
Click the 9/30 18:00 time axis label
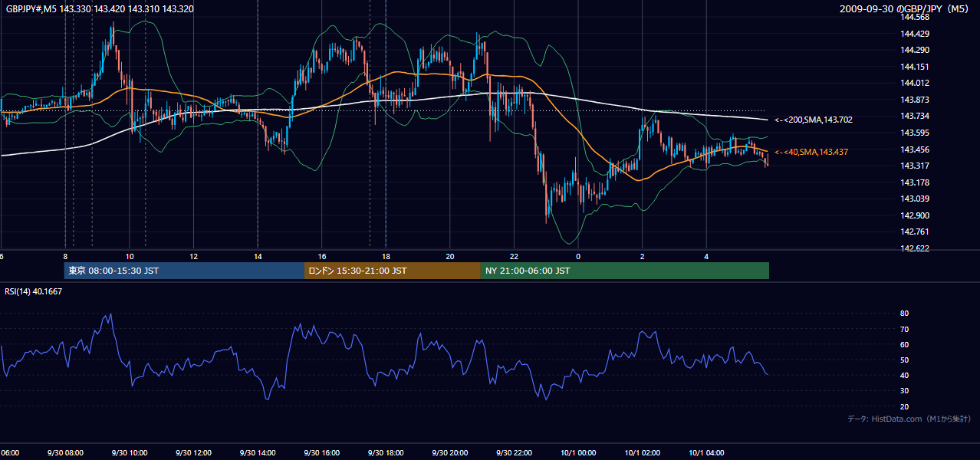(386, 452)
